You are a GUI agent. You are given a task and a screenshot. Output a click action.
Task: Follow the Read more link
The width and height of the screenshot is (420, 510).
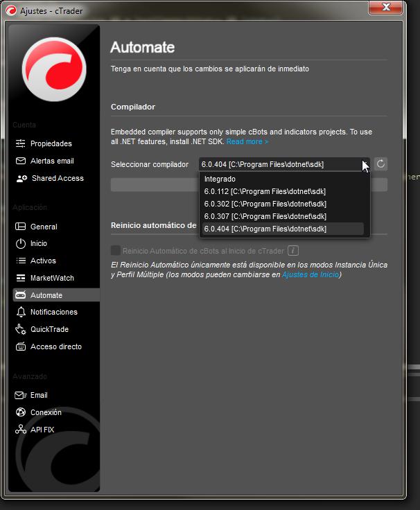(x=247, y=141)
